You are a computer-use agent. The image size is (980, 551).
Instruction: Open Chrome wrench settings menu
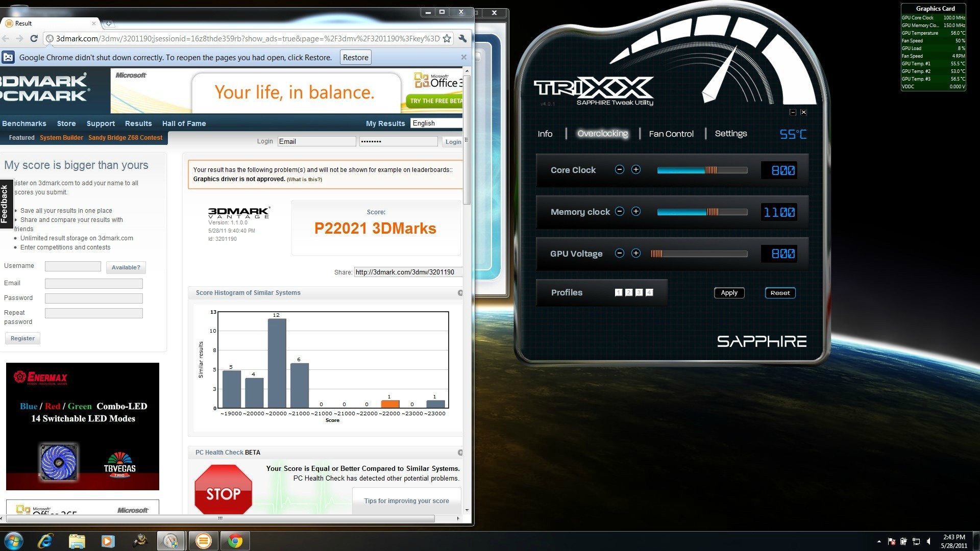coord(462,38)
